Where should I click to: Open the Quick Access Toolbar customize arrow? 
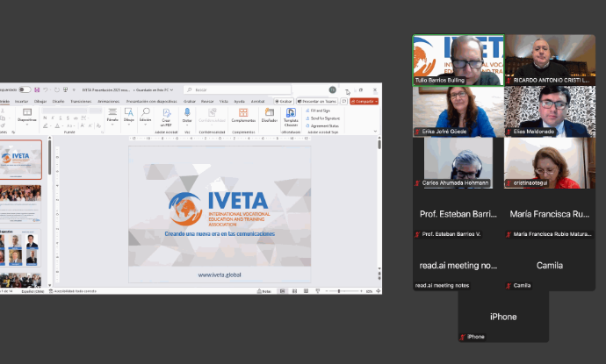click(x=74, y=90)
